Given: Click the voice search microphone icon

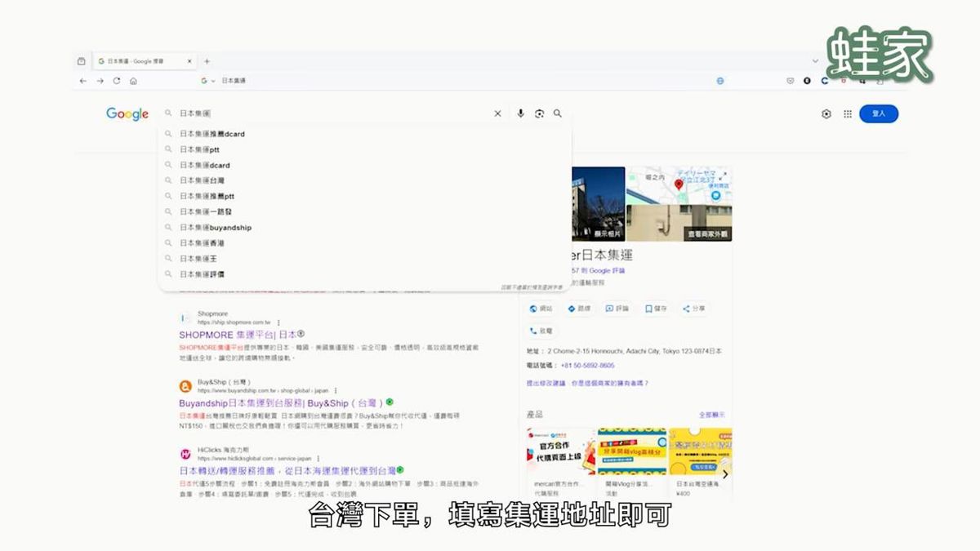Looking at the screenshot, I should [x=520, y=113].
